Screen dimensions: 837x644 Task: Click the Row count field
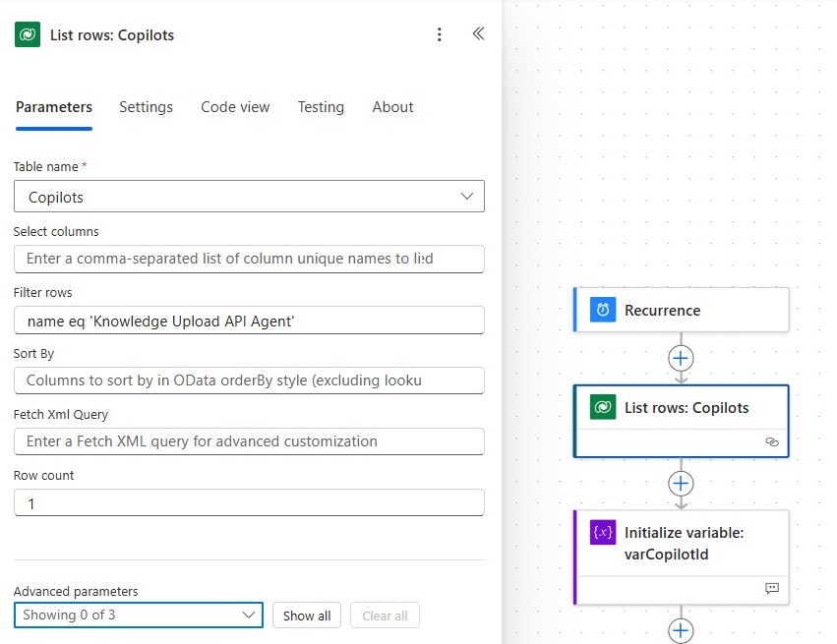coord(249,502)
